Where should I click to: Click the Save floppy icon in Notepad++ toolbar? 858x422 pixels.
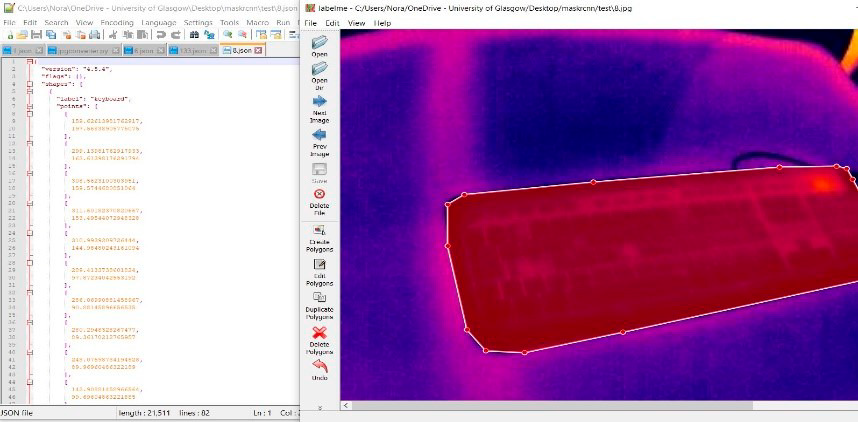click(x=37, y=35)
